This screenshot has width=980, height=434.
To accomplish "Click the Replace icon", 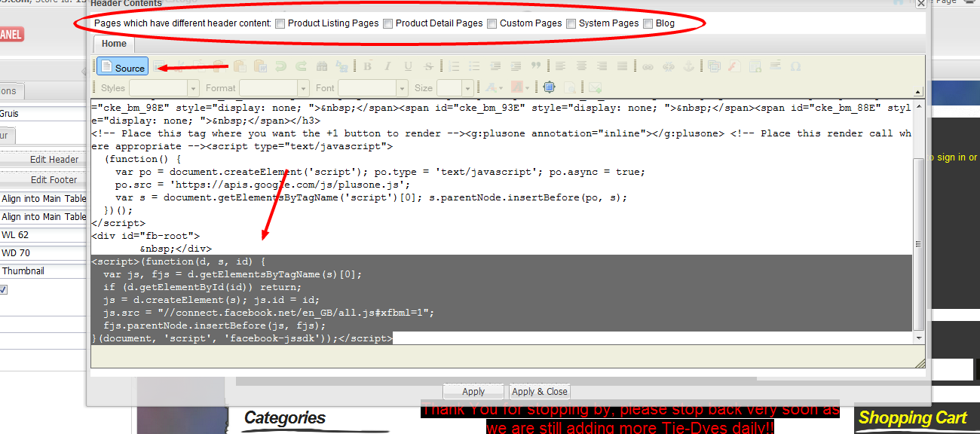I will click(x=343, y=66).
